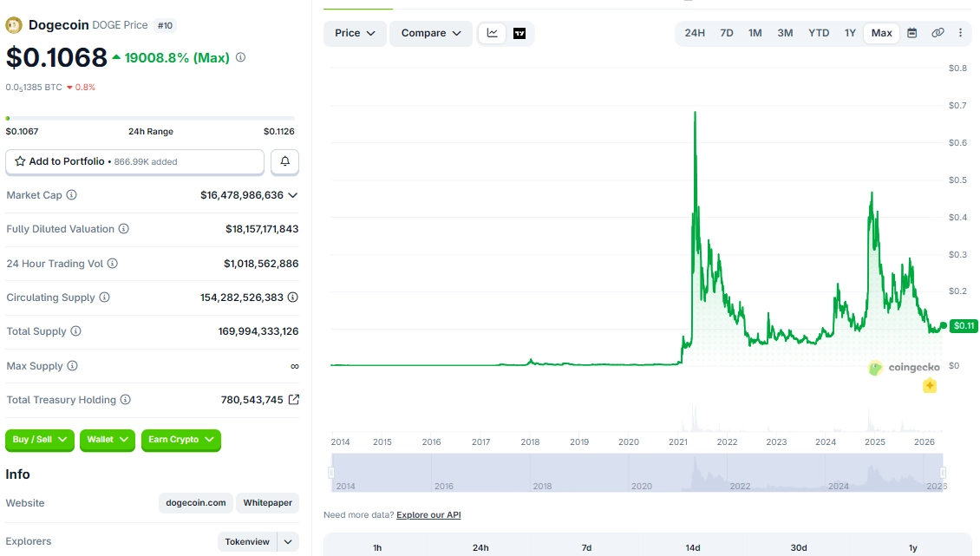
Task: Switch to line chart view icon
Action: tap(493, 33)
